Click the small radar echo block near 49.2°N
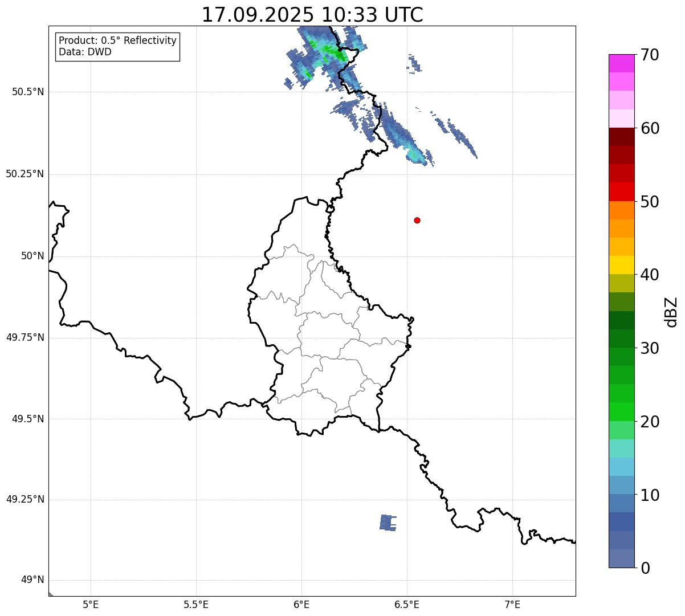 (388, 523)
